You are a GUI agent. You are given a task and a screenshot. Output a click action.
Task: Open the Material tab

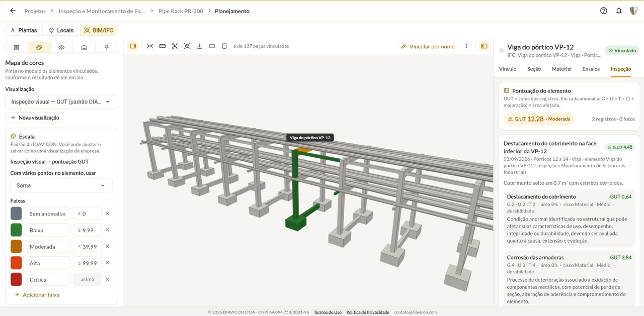(x=561, y=69)
